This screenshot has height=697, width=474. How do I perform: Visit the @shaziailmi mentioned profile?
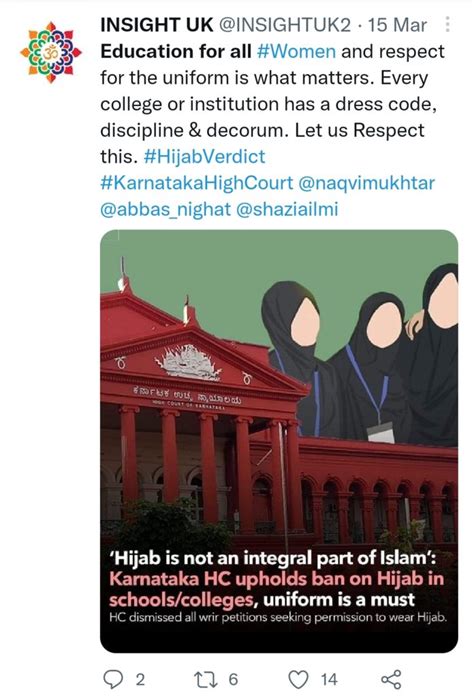point(287,209)
